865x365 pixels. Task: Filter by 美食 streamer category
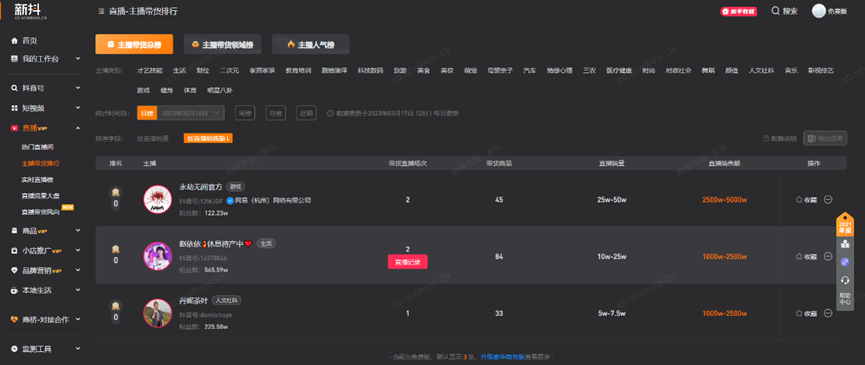424,71
